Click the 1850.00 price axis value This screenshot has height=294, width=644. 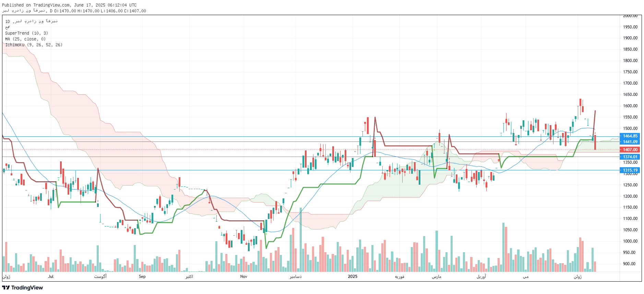pos(630,49)
